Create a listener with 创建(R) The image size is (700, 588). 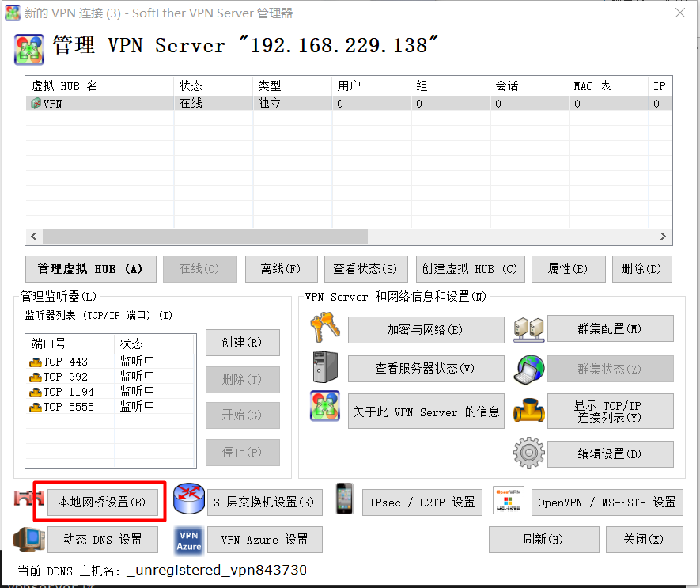242,343
